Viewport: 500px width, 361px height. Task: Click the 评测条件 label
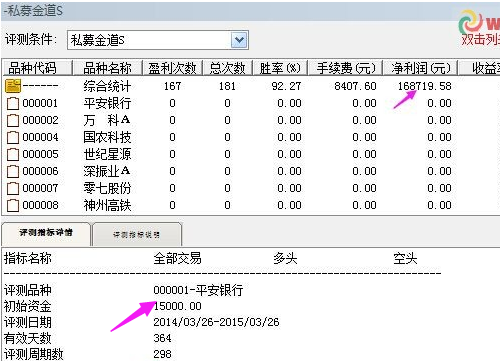point(31,40)
